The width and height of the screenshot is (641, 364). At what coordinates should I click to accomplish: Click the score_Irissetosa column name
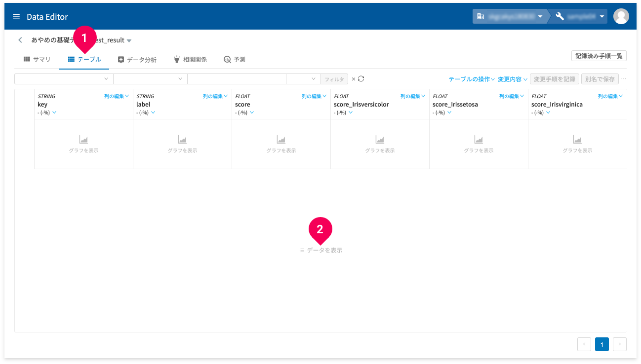coord(455,105)
